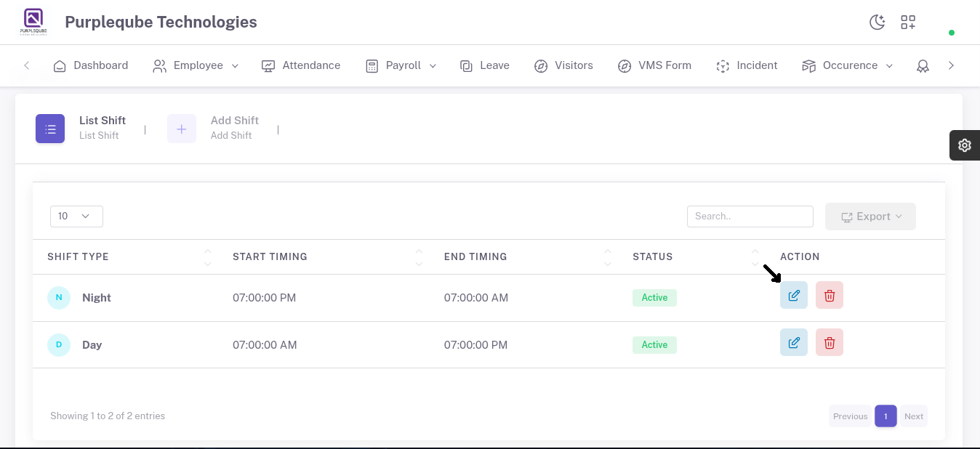Edit the Night shift
The height and width of the screenshot is (449, 980).
coord(794,295)
